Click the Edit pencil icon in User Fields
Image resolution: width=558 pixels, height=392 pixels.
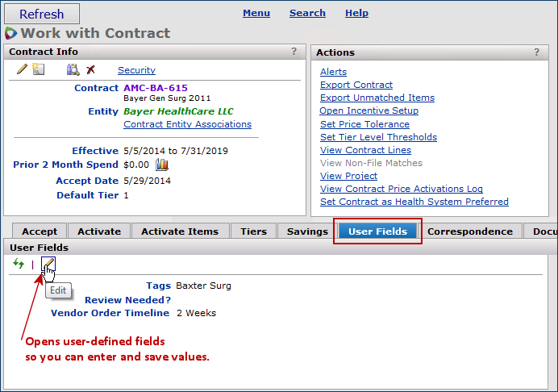pyautogui.click(x=48, y=264)
